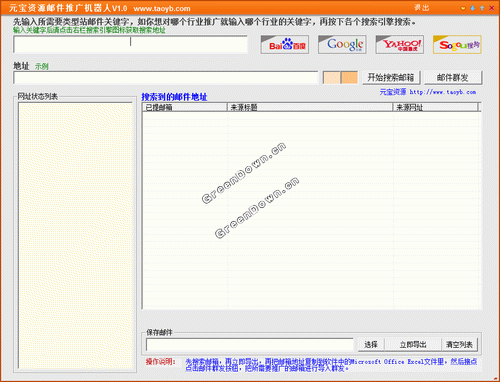The width and height of the screenshot is (500, 382).
Task: Click 开始搜索邮箱 to start searching mailboxes
Action: 391,78
